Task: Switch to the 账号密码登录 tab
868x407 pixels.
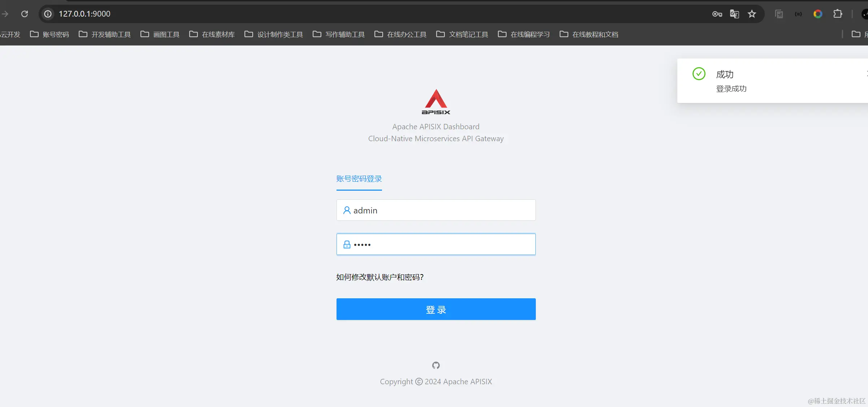Action: 359,178
